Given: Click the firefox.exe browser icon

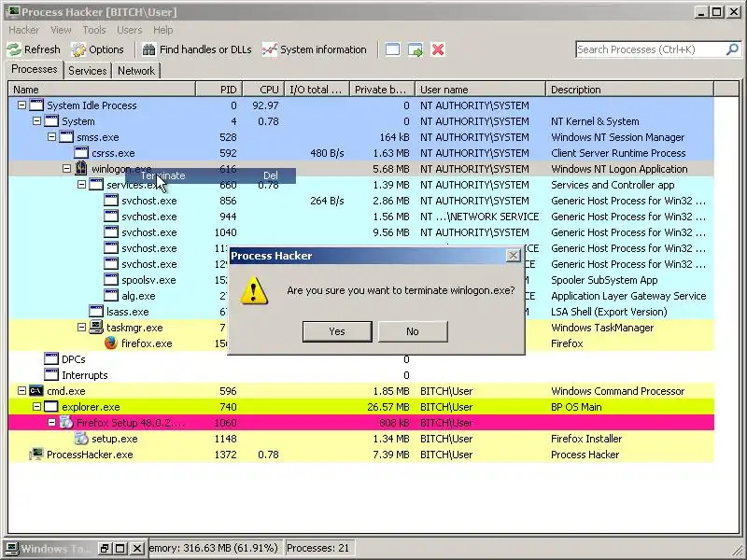Looking at the screenshot, I should tap(111, 343).
